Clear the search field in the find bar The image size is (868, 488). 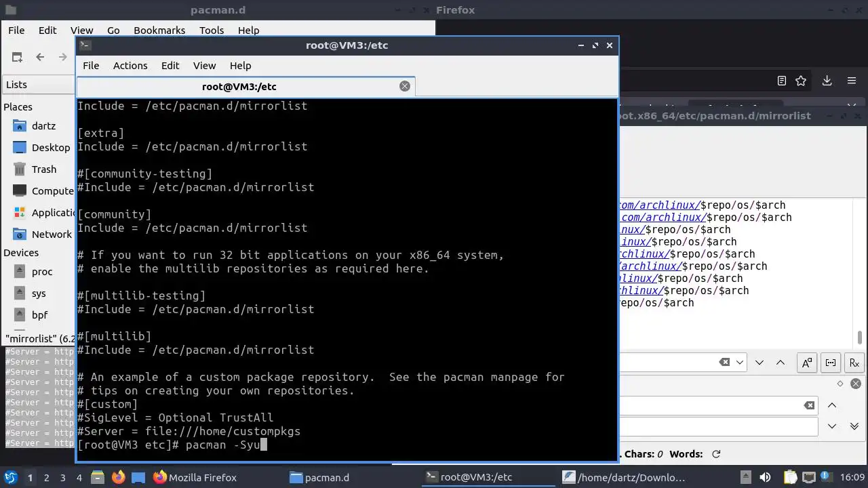[724, 362]
